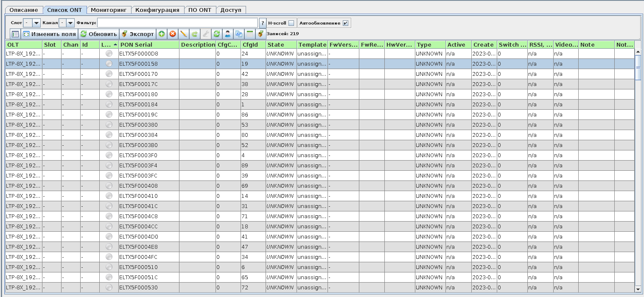Screen dimensions: 644x297
Task: Click status indicator for ELTX5F0000D8 row
Action: [109, 53]
